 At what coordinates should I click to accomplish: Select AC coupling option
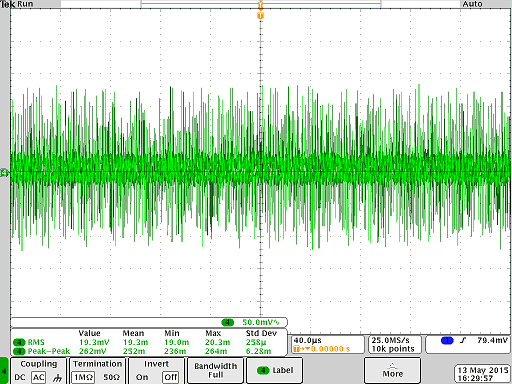tap(38, 377)
